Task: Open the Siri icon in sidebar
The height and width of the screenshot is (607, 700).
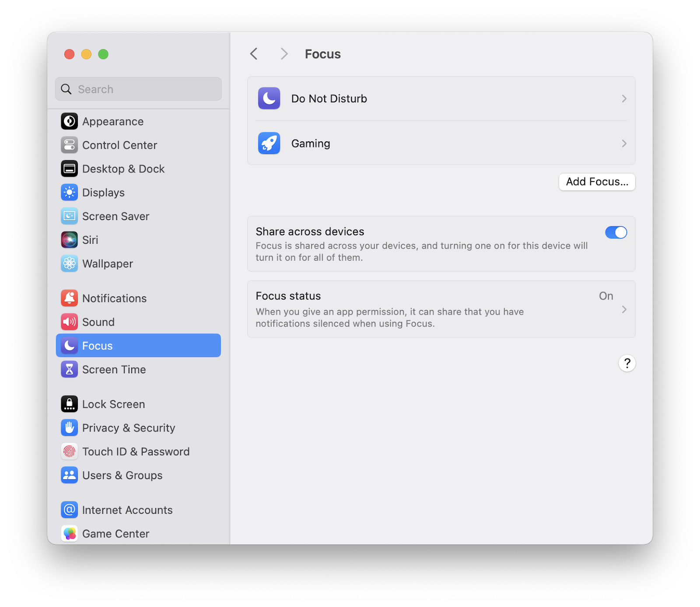Action: click(69, 240)
